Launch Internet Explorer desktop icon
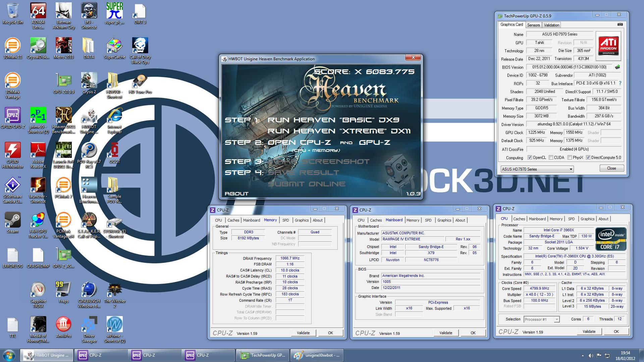644x362 pixels. pos(114,120)
